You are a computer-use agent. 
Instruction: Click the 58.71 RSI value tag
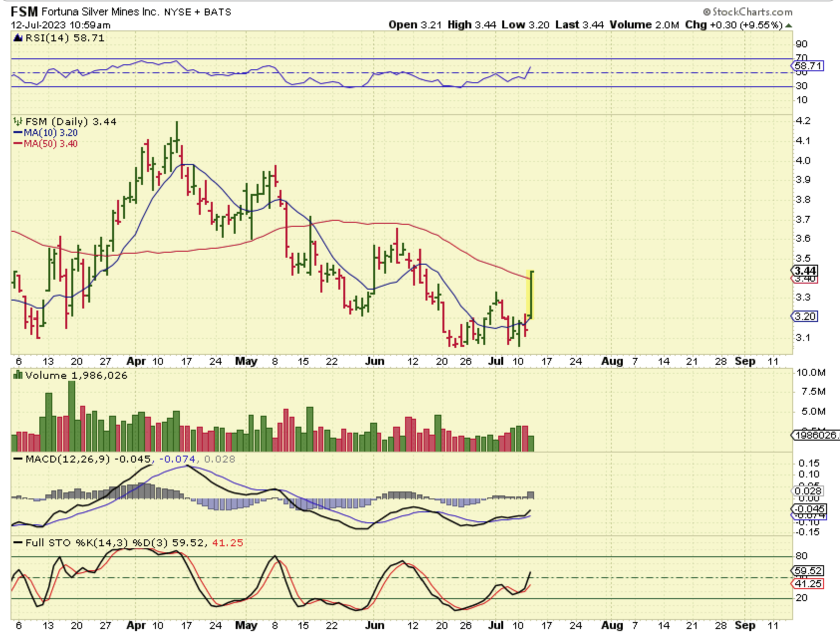pos(808,66)
